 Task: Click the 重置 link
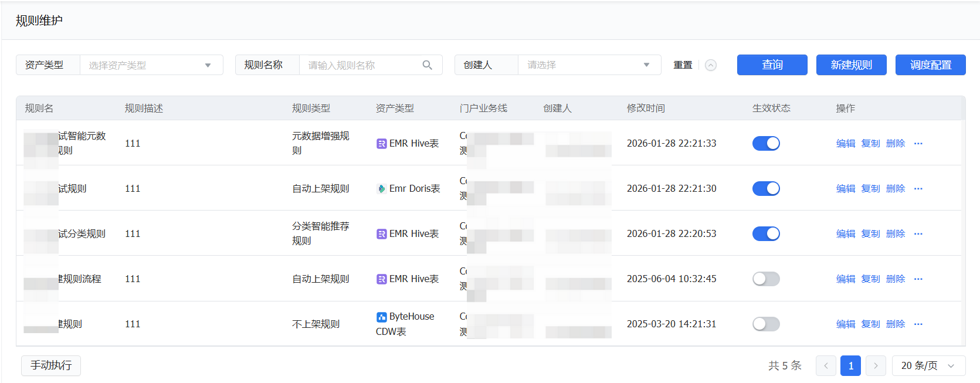(683, 65)
